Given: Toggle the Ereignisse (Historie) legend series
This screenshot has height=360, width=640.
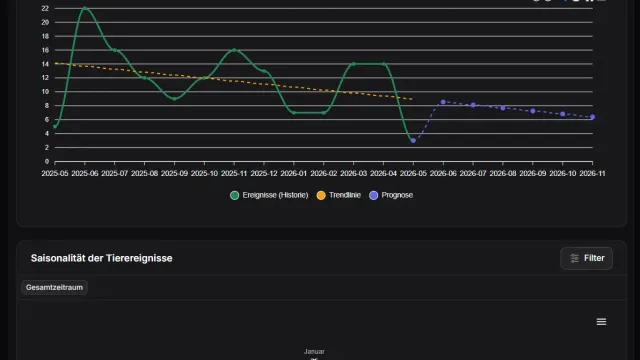Looking at the screenshot, I should point(269,195).
